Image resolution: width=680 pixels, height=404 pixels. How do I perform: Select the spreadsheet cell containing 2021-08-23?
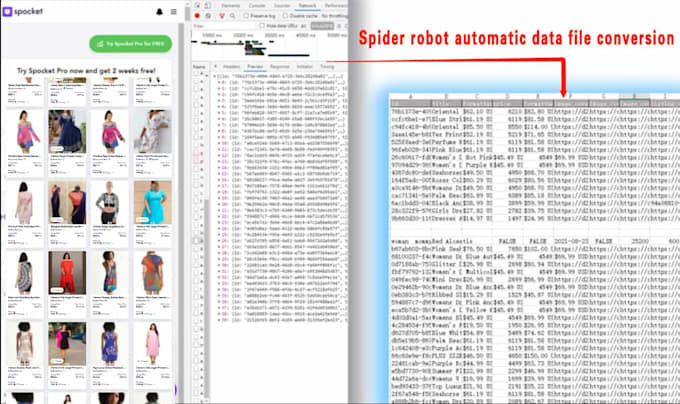tap(571, 241)
